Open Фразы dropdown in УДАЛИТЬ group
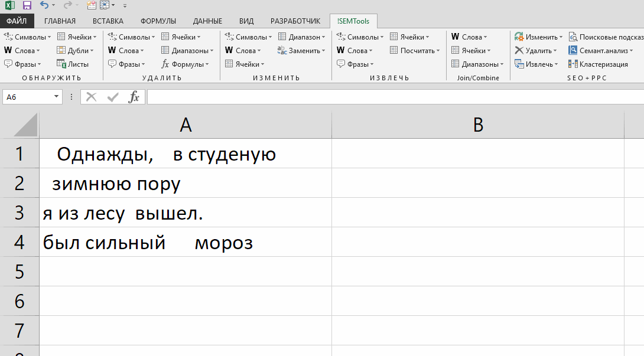 pos(126,64)
